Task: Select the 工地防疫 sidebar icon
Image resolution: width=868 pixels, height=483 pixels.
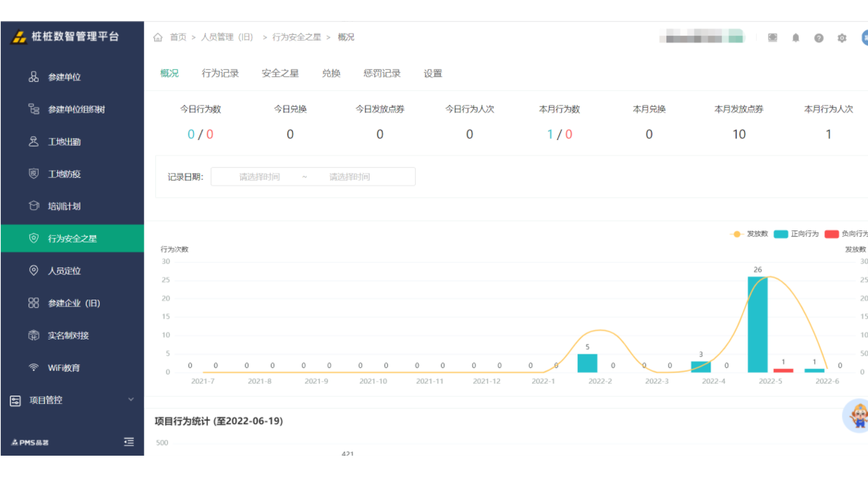Action: 66,174
